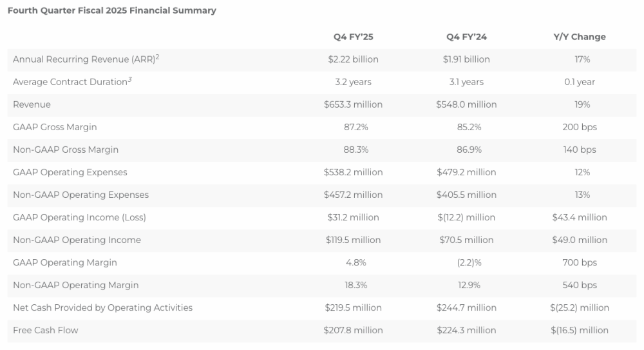
Task: Click the 88.3% Non-GAAP gross margin value
Action: [353, 150]
